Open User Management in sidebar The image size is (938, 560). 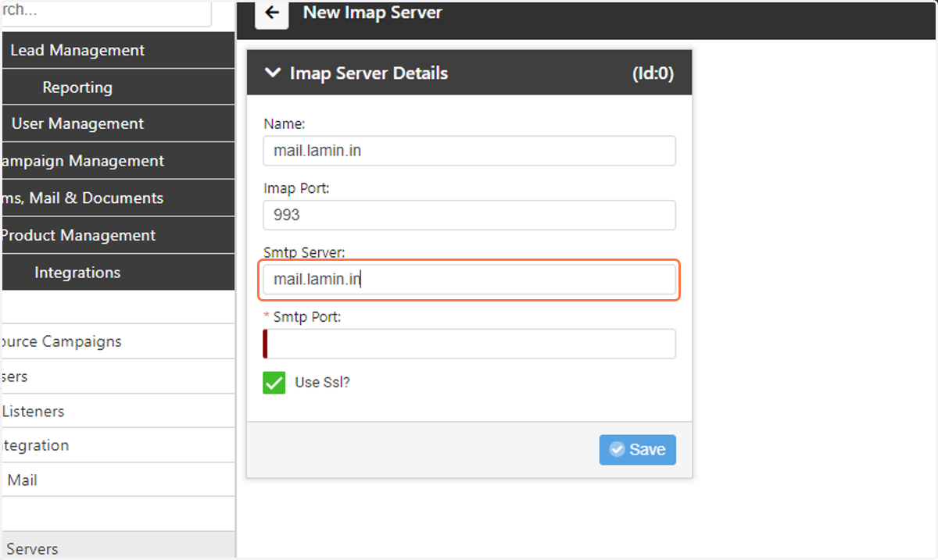coord(117,123)
